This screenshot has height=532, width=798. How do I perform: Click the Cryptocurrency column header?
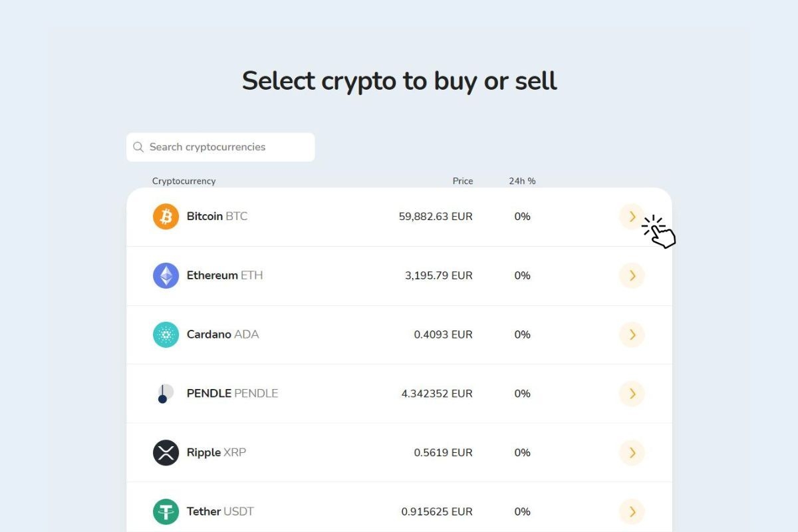point(184,181)
